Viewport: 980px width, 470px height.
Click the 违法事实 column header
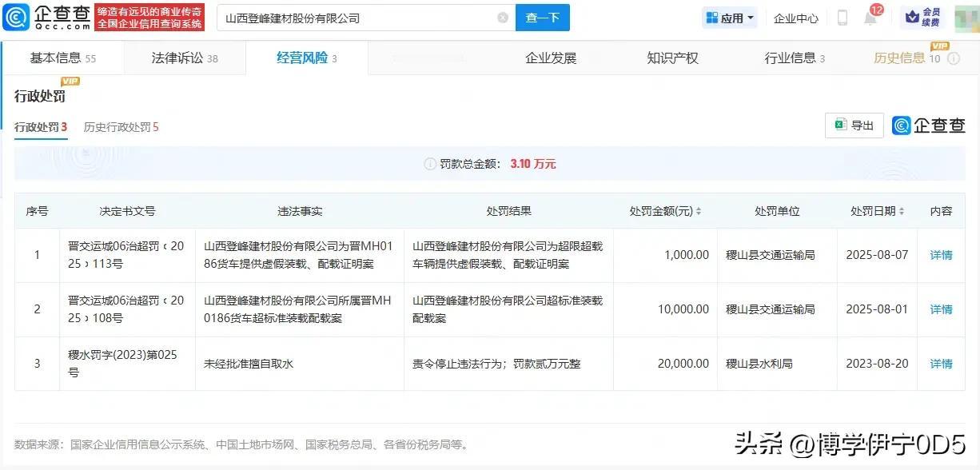[x=299, y=212]
